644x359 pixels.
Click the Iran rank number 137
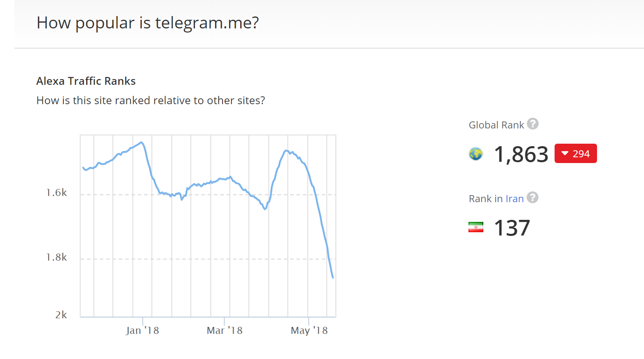[x=512, y=228]
